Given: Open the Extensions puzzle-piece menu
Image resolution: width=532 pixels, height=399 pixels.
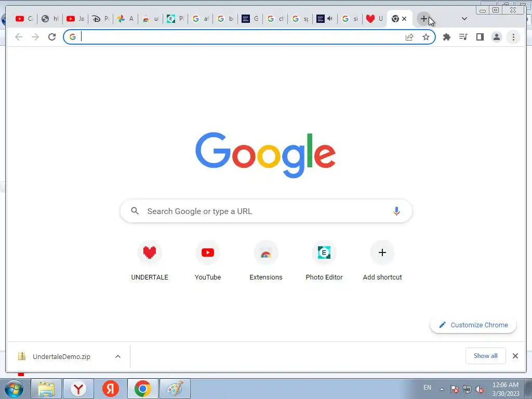Looking at the screenshot, I should (x=447, y=37).
